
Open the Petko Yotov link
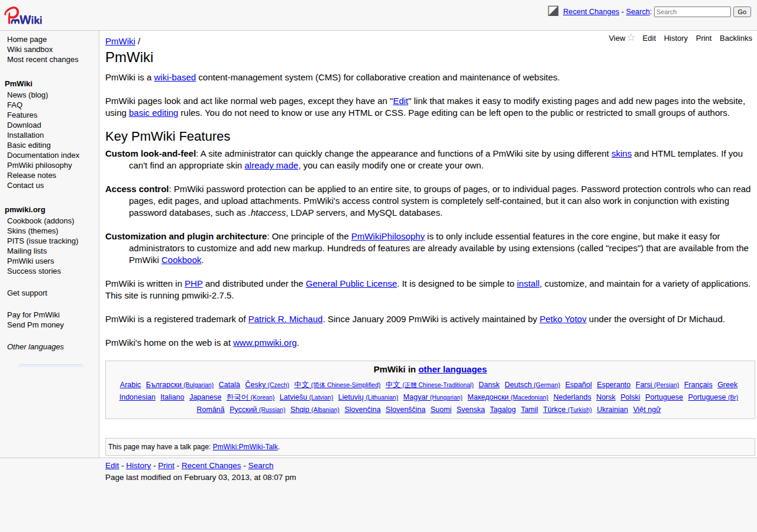pyautogui.click(x=563, y=319)
